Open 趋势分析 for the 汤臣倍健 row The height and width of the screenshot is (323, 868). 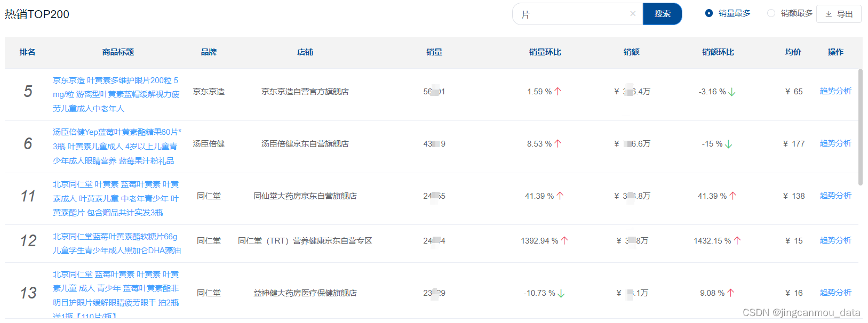(835, 143)
